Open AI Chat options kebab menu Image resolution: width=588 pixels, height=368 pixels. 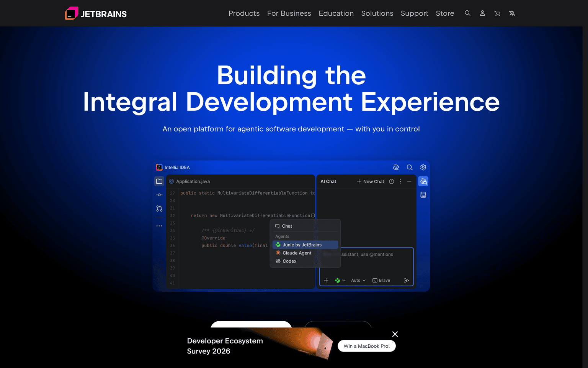[400, 181]
